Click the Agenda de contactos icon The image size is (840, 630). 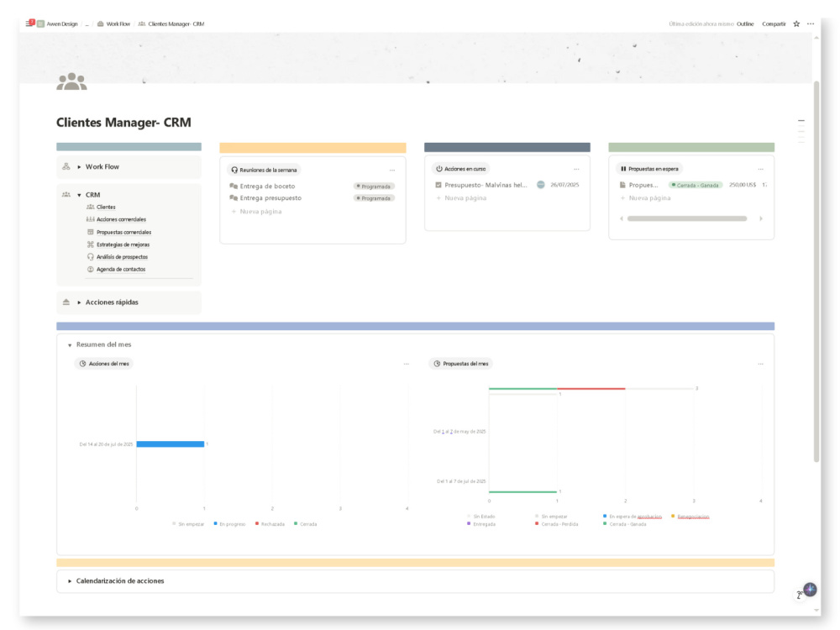90,269
